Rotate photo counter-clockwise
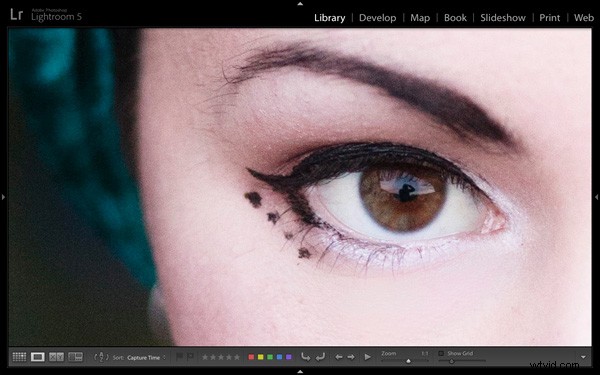The height and width of the screenshot is (375, 600). (x=306, y=357)
